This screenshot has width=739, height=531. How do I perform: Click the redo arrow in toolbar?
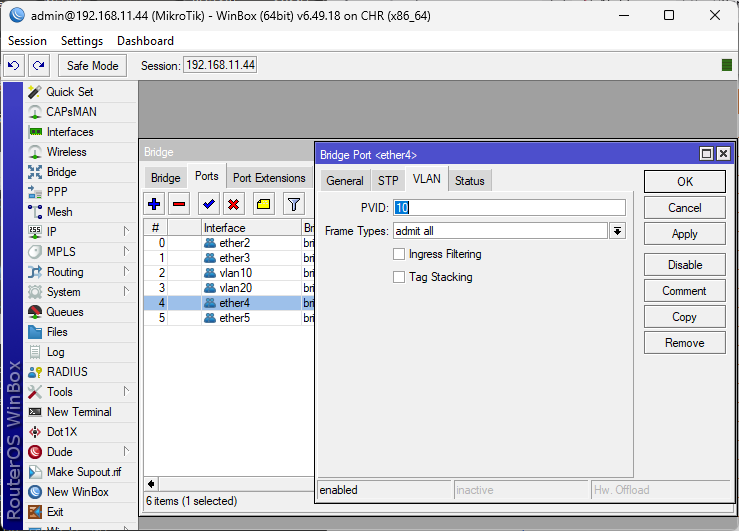[x=38, y=65]
